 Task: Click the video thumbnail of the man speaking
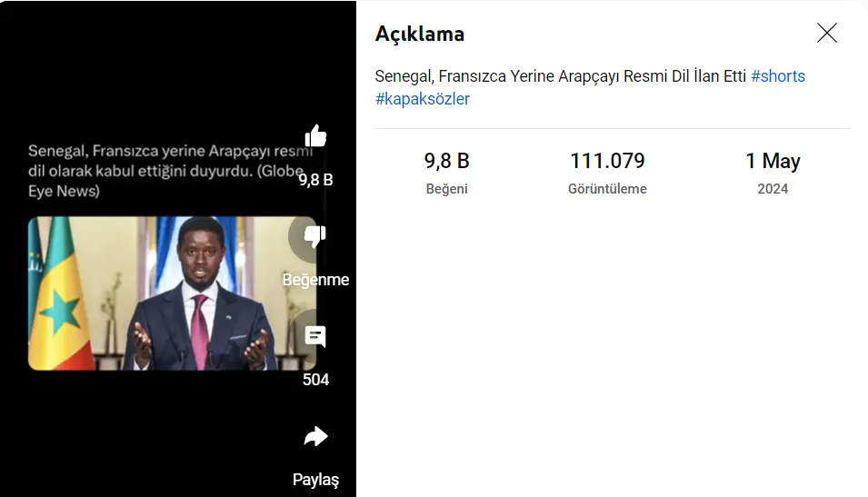coord(172,293)
